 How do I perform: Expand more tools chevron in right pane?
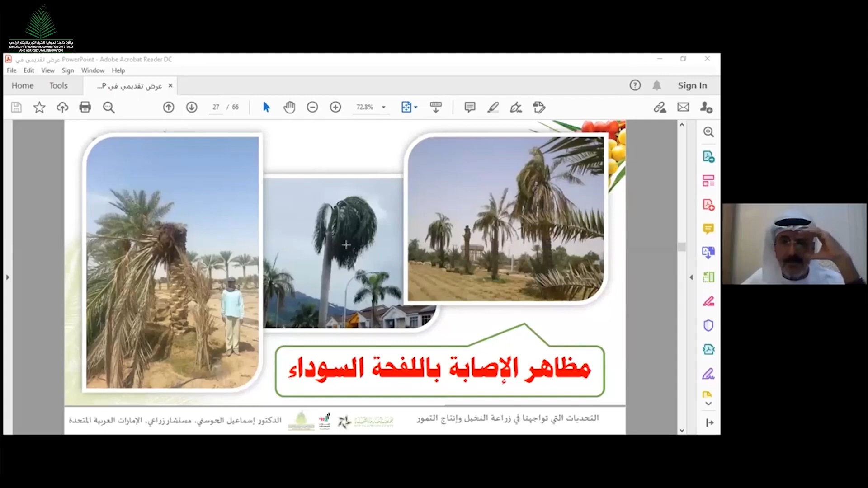click(708, 404)
